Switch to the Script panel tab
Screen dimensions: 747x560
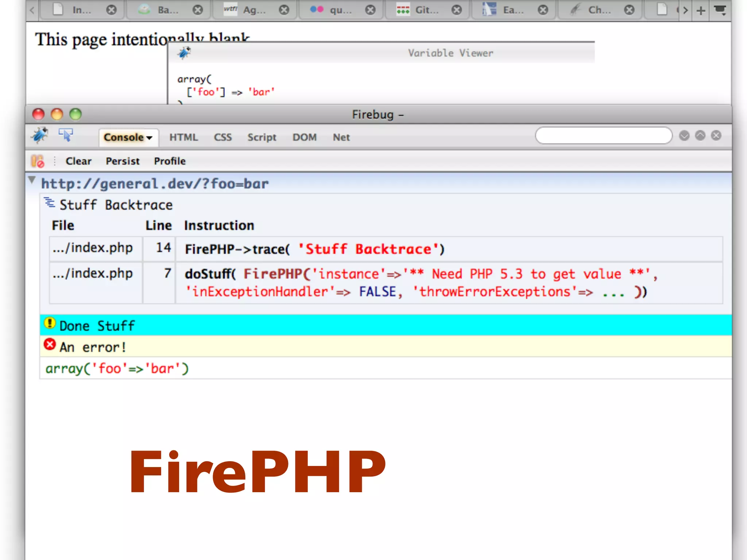(262, 137)
